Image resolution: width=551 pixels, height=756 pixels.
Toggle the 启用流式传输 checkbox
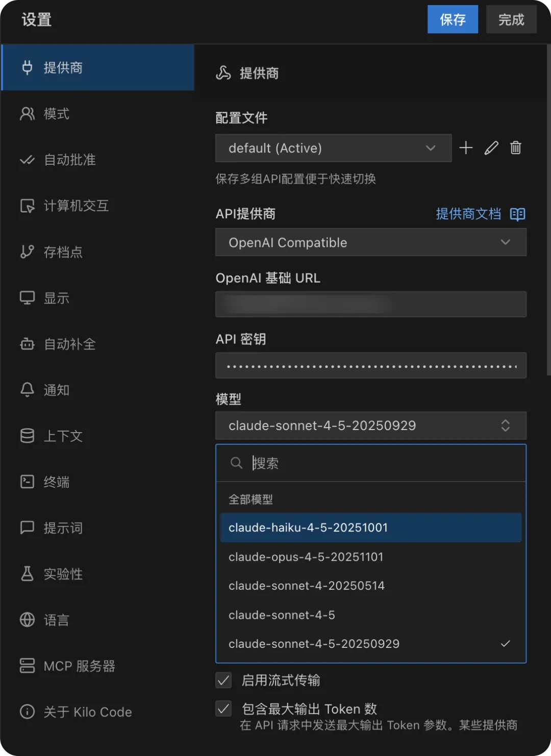coord(223,680)
